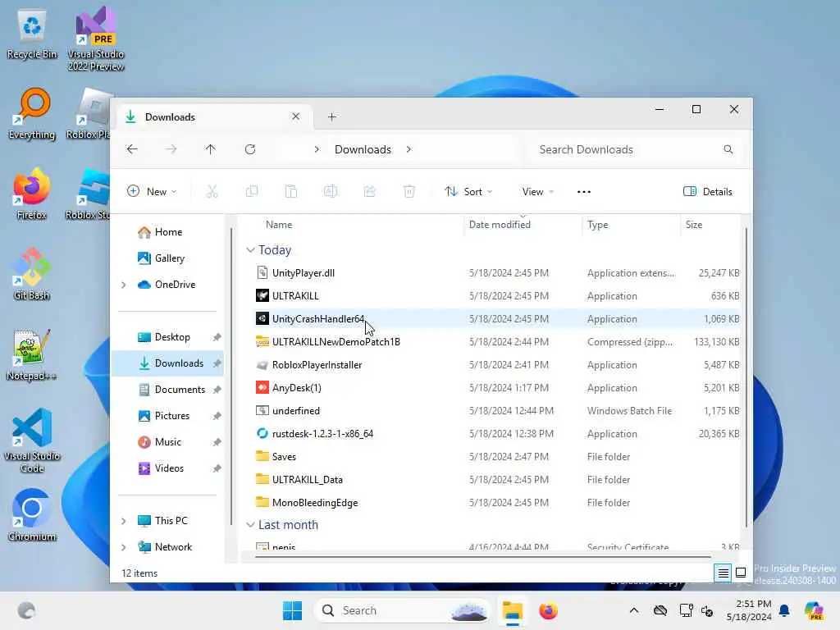Screen dimensions: 840x630
Task: Select the rustdesk-1.2.3-1-x86_64 icon
Action: pos(262,433)
